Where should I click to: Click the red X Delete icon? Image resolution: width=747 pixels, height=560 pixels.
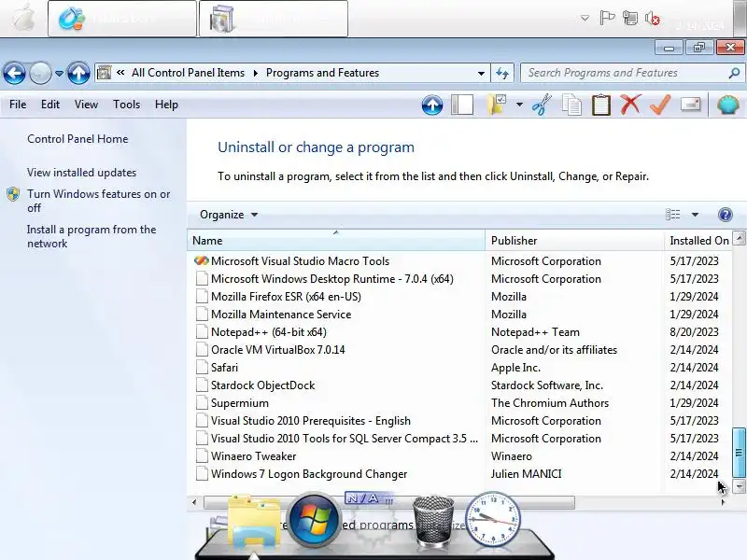[630, 105]
